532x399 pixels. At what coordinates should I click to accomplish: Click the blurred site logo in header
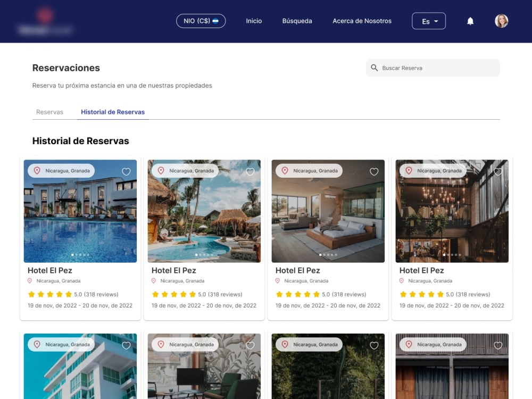[45, 21]
